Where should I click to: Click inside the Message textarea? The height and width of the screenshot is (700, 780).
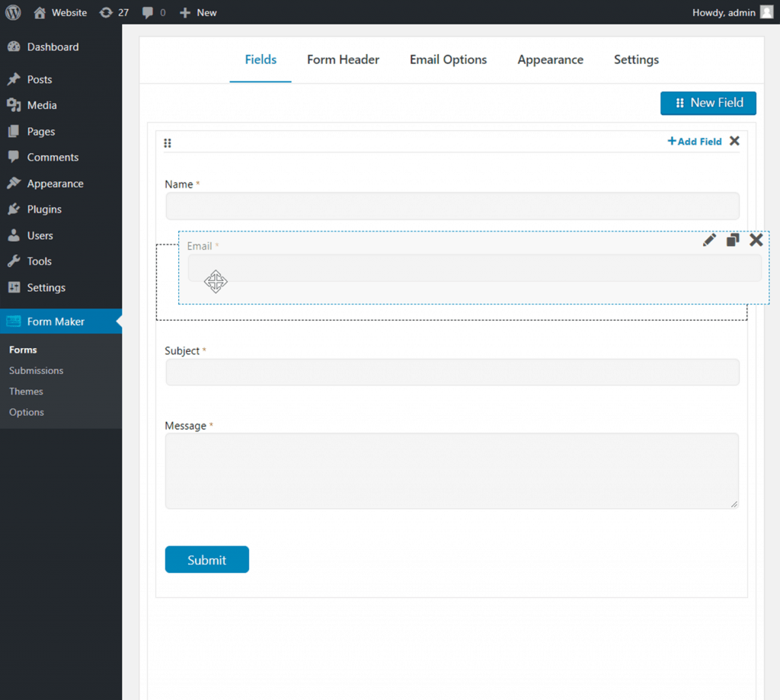point(452,471)
